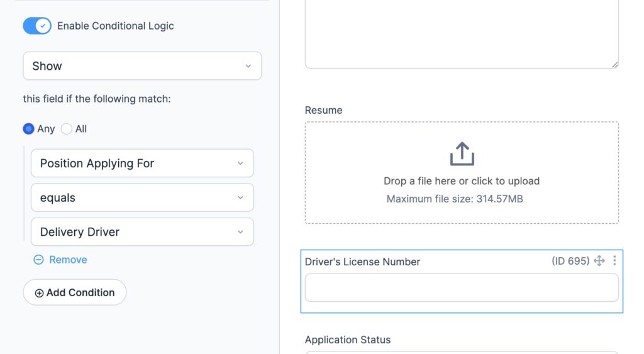Image resolution: width=644 pixels, height=354 pixels.
Task: Open the equals operator dropdown
Action: [142, 197]
